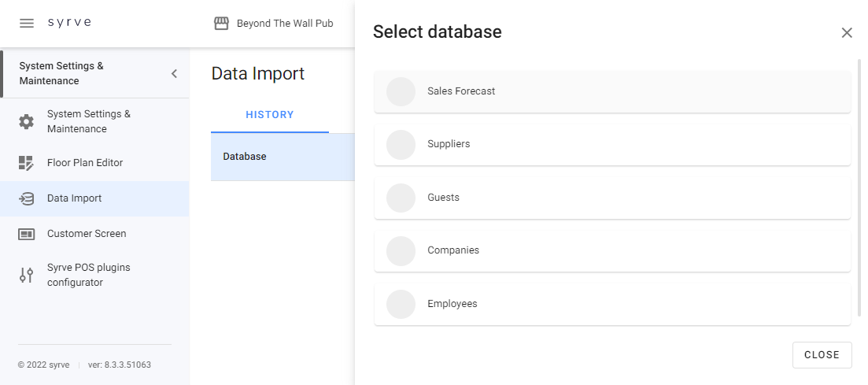Open the hamburger navigation menu
The width and height of the screenshot is (868, 385).
pos(27,23)
